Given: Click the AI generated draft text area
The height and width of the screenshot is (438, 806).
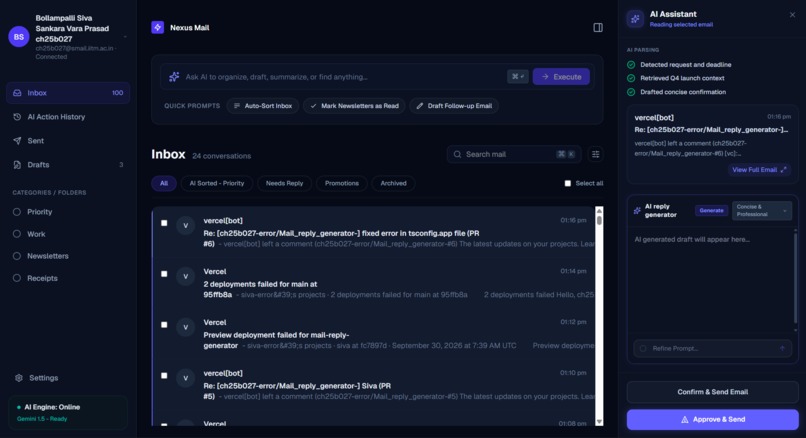Looking at the screenshot, I should pyautogui.click(x=711, y=280).
